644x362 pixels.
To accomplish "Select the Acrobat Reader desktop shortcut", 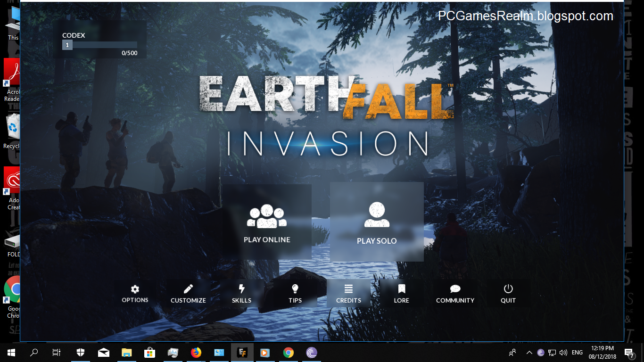I will [x=11, y=81].
